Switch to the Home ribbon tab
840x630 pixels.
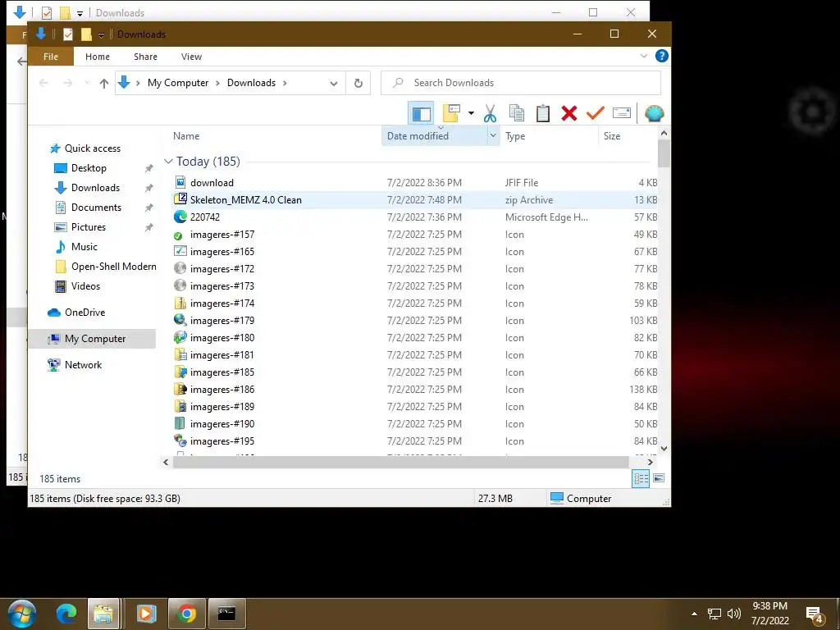98,57
